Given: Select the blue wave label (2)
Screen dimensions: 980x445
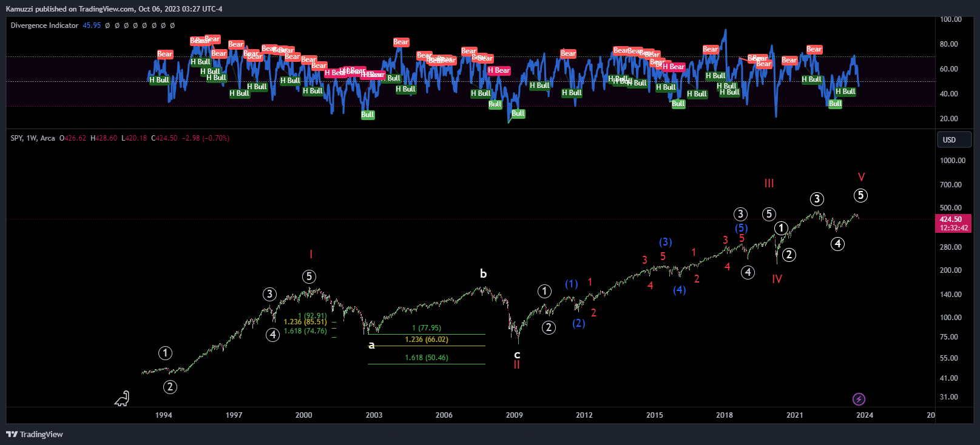Looking at the screenshot, I should 579,323.
